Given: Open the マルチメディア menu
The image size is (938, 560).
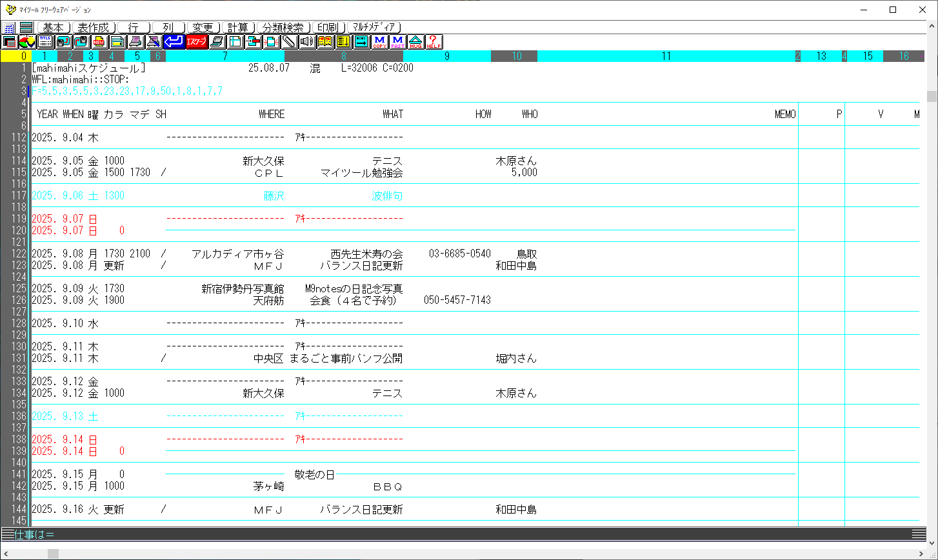Looking at the screenshot, I should (x=374, y=28).
